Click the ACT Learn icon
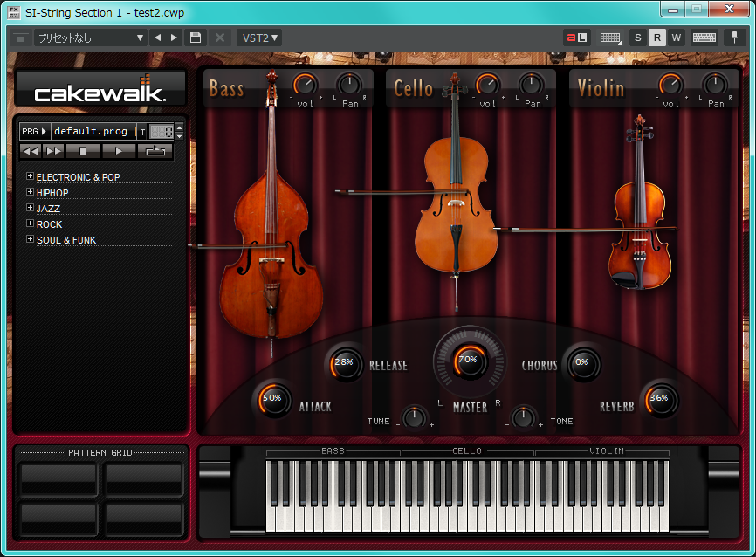 pos(577,38)
